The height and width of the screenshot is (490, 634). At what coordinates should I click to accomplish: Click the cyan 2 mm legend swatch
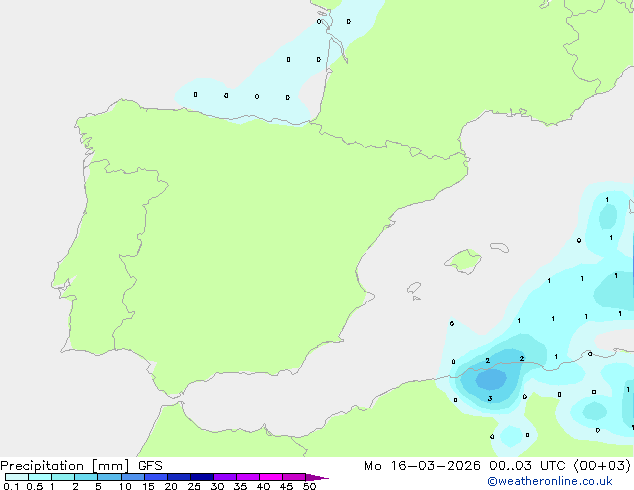86,478
